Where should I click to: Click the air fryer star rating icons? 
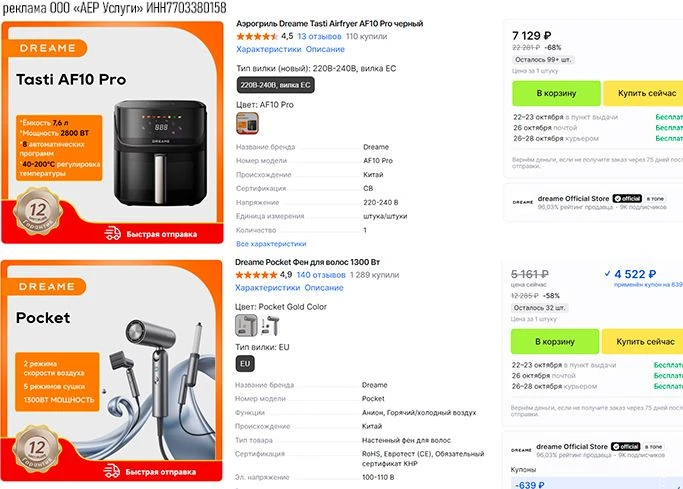point(257,36)
